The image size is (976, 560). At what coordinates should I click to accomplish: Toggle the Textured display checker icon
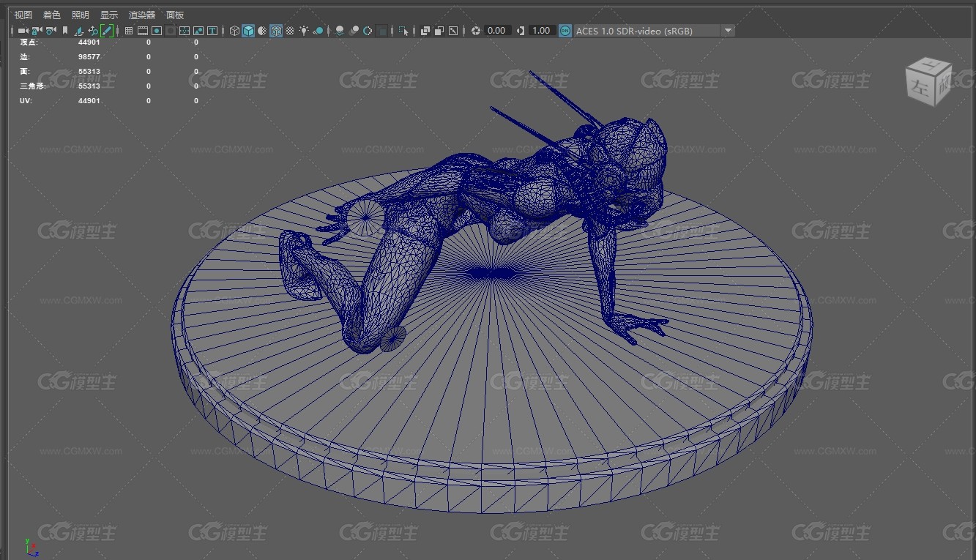tap(290, 31)
